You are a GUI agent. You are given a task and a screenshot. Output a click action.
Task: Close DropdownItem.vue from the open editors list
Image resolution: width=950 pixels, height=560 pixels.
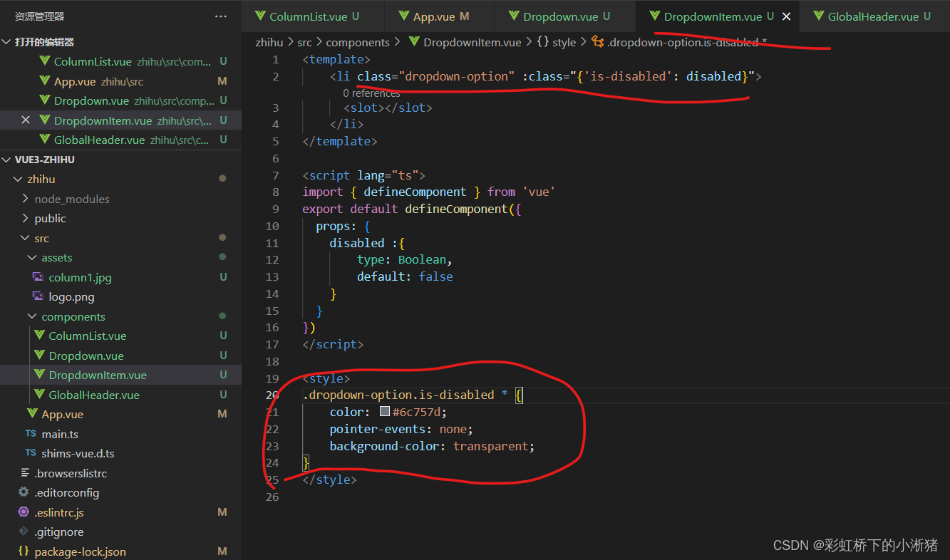[x=25, y=120]
